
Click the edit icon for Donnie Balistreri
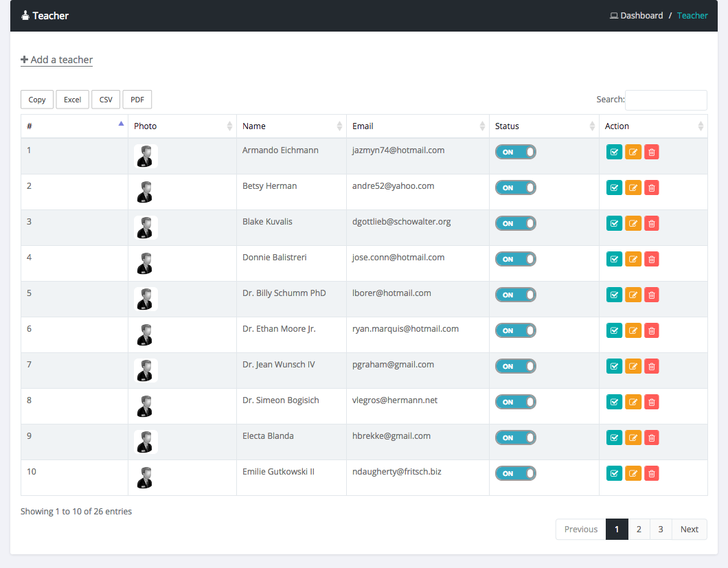tap(633, 259)
